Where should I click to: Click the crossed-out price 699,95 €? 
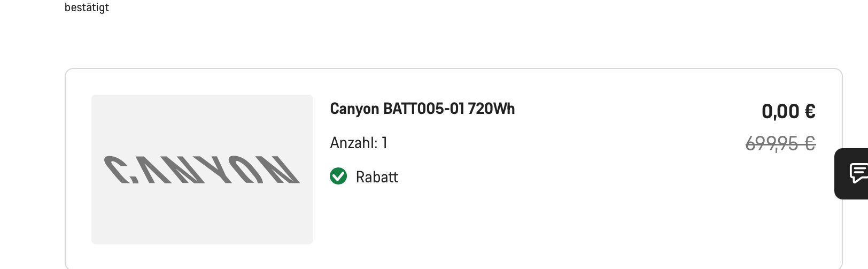click(780, 143)
